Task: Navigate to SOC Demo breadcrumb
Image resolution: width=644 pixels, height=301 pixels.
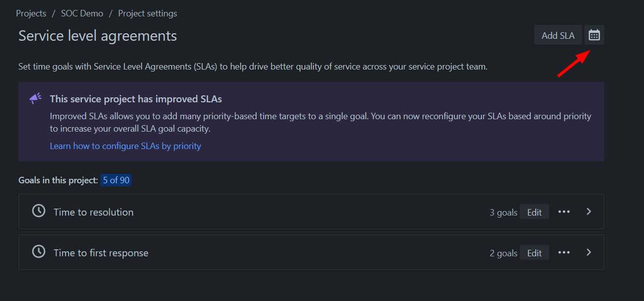Action: coord(82,13)
